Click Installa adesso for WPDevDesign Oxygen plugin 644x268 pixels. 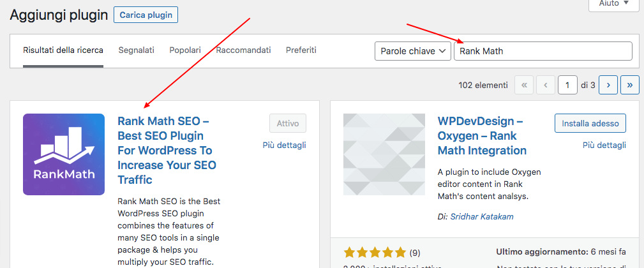pyautogui.click(x=590, y=123)
